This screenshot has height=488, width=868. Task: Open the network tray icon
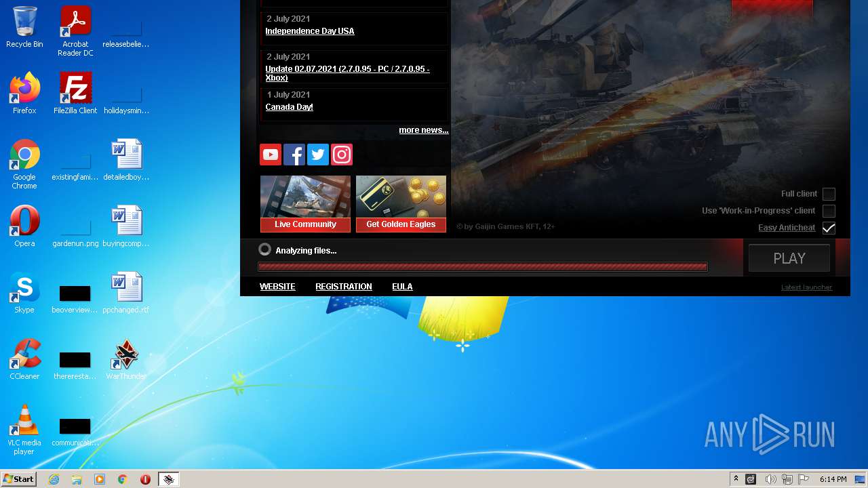[787, 479]
